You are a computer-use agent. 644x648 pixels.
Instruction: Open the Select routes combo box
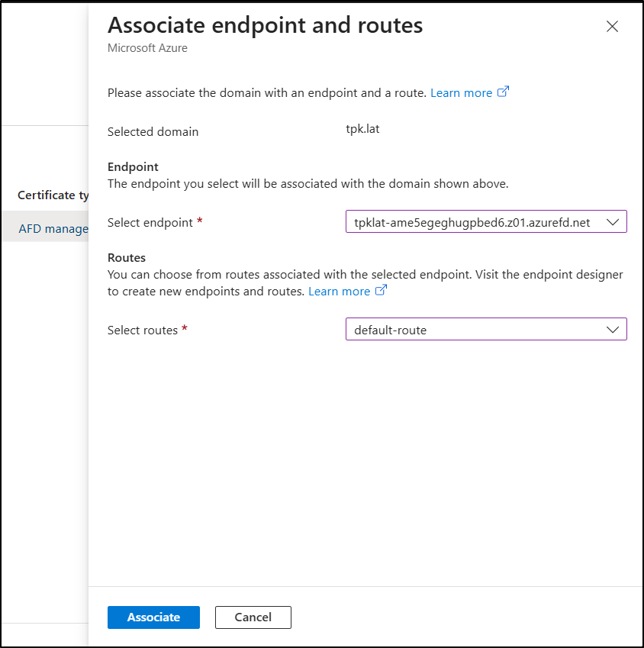473,330
